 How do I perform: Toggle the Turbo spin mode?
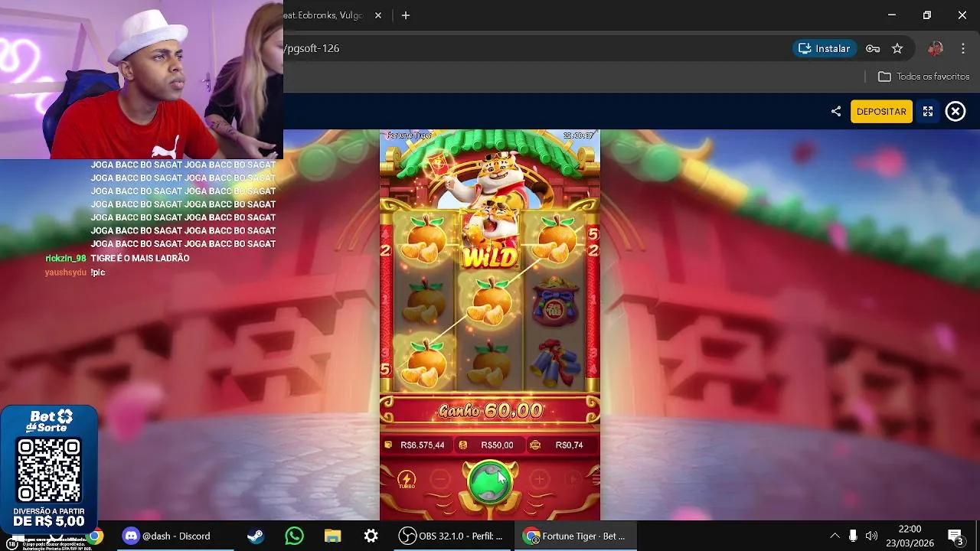point(407,481)
